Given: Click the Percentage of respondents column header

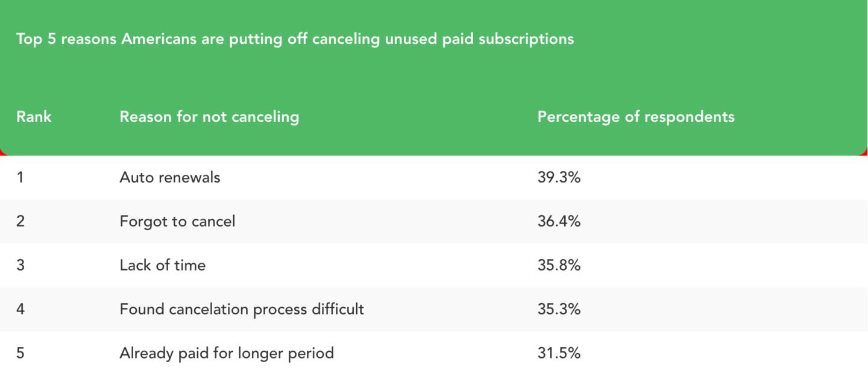Looking at the screenshot, I should click(x=636, y=116).
